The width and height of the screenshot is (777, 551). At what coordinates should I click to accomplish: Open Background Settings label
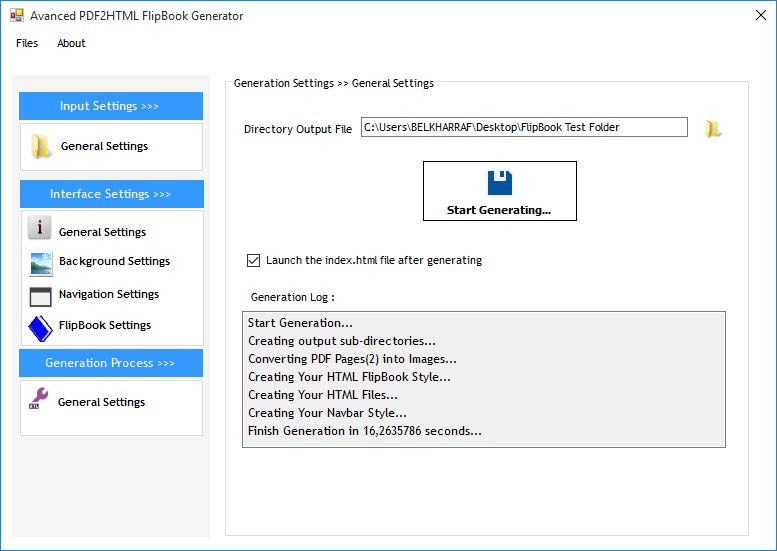(114, 261)
